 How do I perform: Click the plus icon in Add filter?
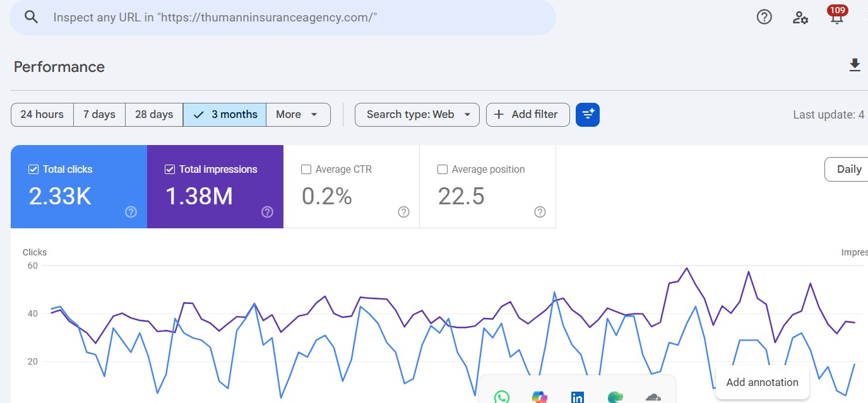click(x=499, y=114)
